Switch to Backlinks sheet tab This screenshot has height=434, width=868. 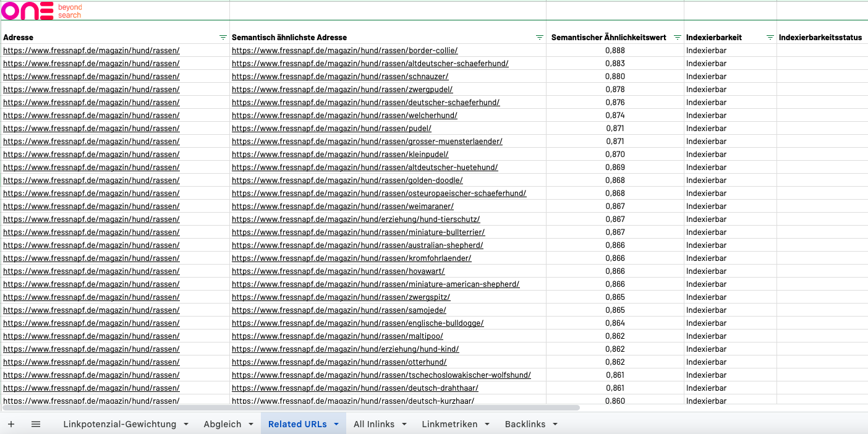[525, 424]
